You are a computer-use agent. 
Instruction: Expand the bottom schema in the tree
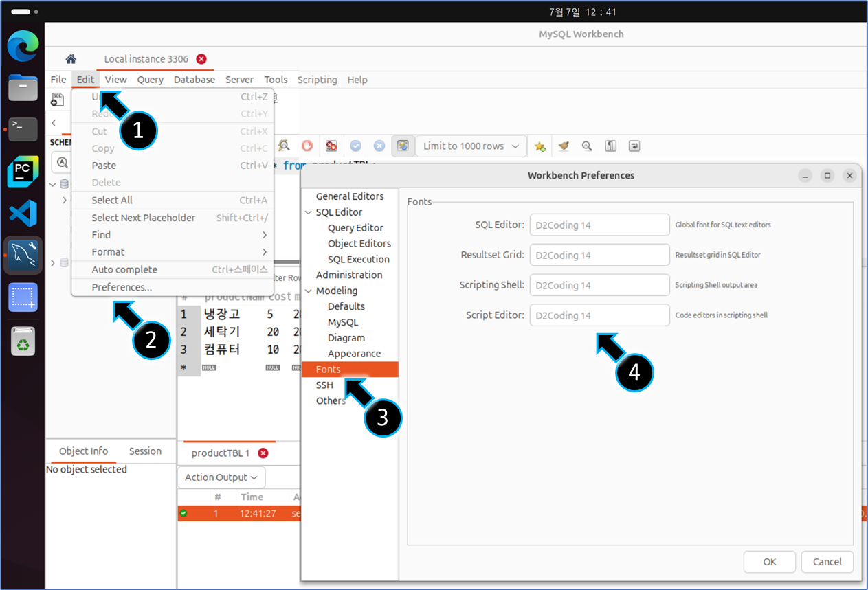pos(54,262)
